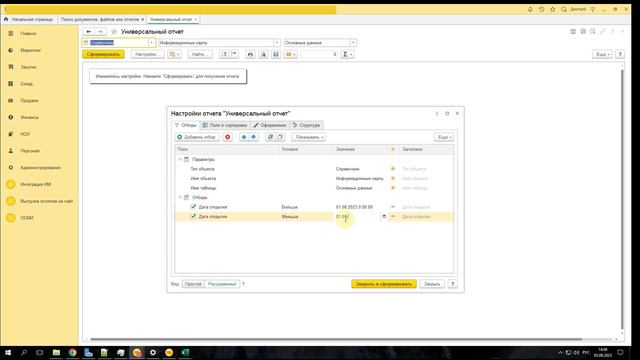640x360 pixels.
Task: Uncheck second Дата открытия filter (Меньше)
Action: pyautogui.click(x=193, y=216)
